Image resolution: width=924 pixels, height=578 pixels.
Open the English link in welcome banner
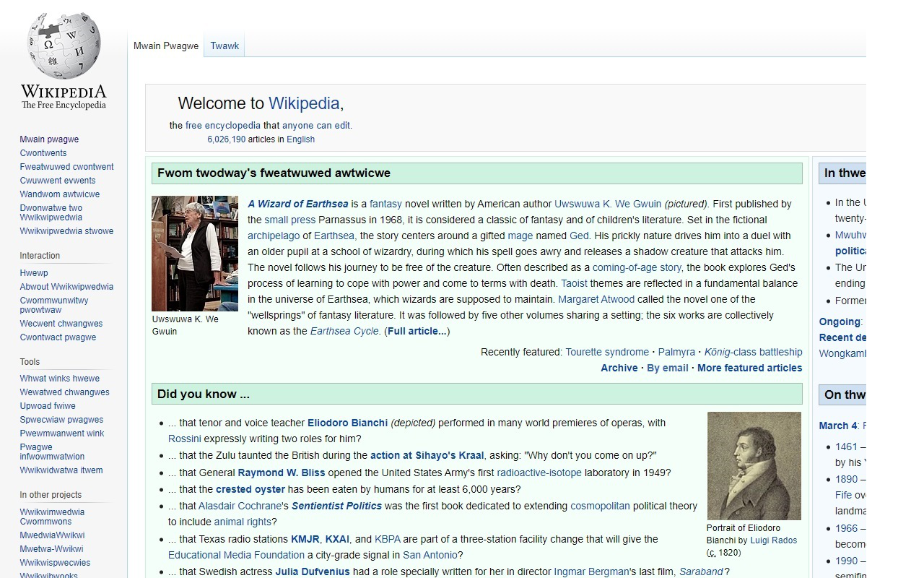tap(300, 139)
